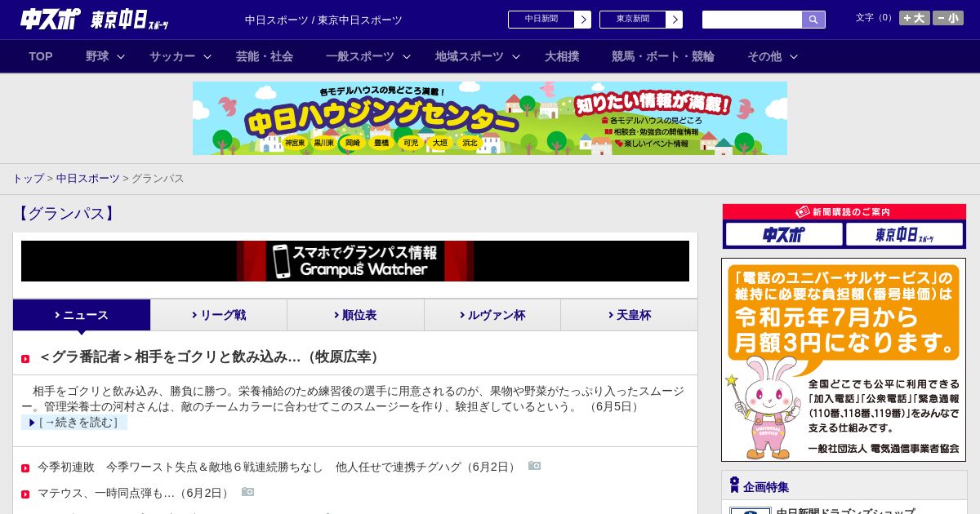980x514 pixels.
Task: Switch to the 順位表 tab
Action: (355, 315)
